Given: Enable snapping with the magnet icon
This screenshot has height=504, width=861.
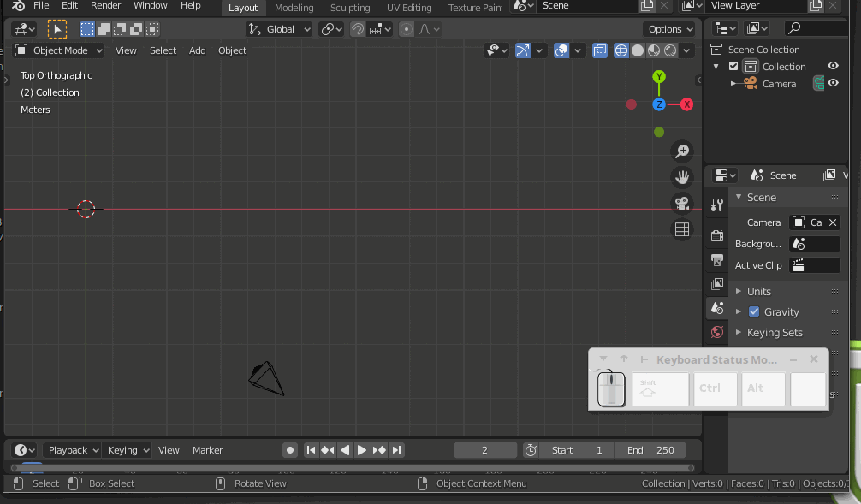Looking at the screenshot, I should pos(358,28).
